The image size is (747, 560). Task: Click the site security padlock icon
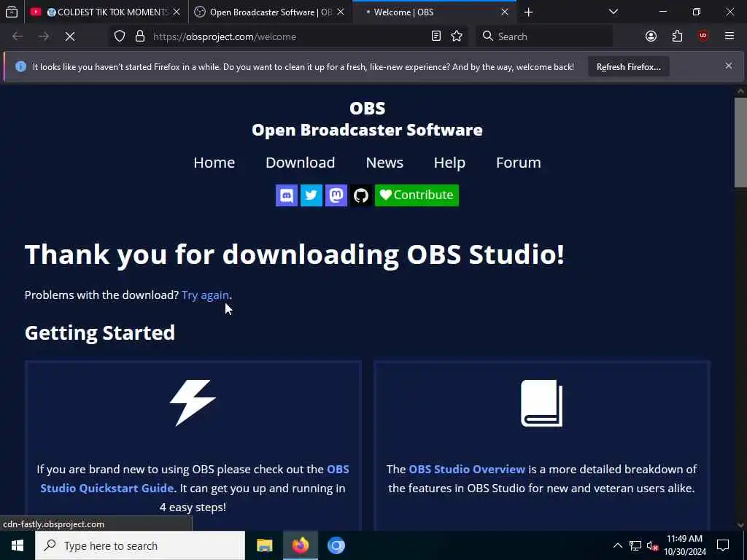pos(140,36)
